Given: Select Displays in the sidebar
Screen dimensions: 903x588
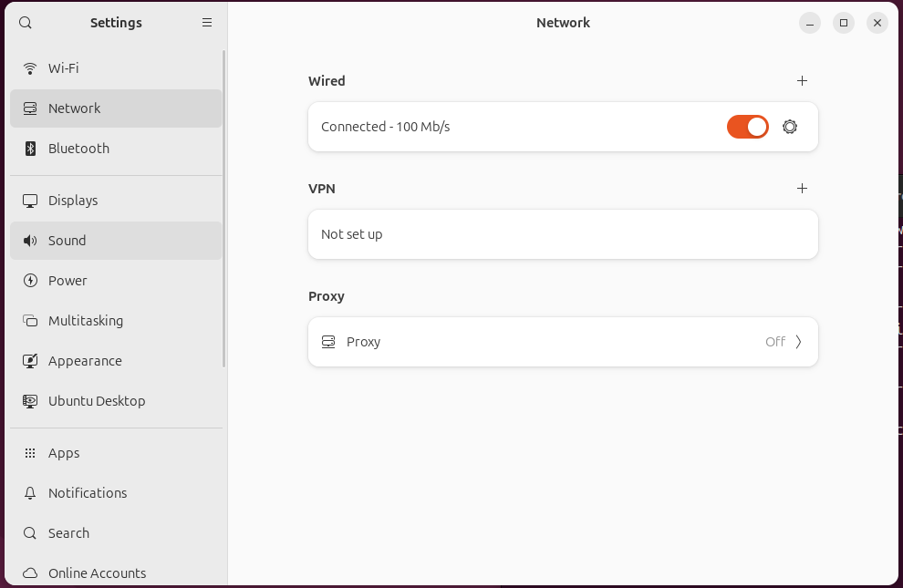Looking at the screenshot, I should 73,201.
